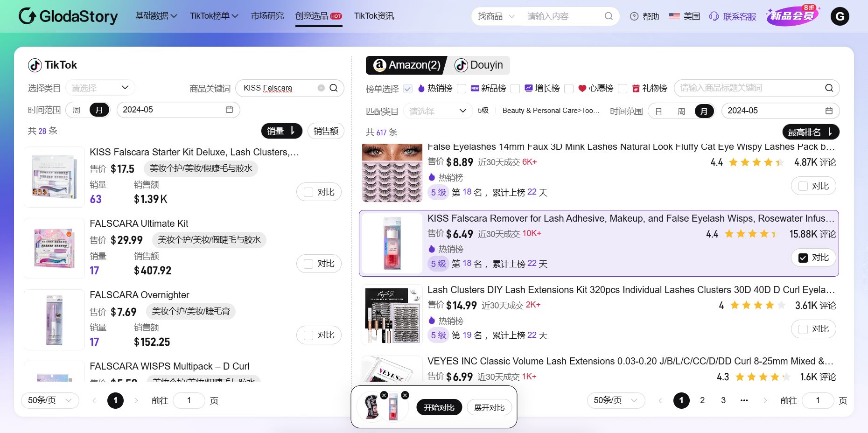Open the 创意选品 menu item
The width and height of the screenshot is (868, 433).
coord(319,16)
